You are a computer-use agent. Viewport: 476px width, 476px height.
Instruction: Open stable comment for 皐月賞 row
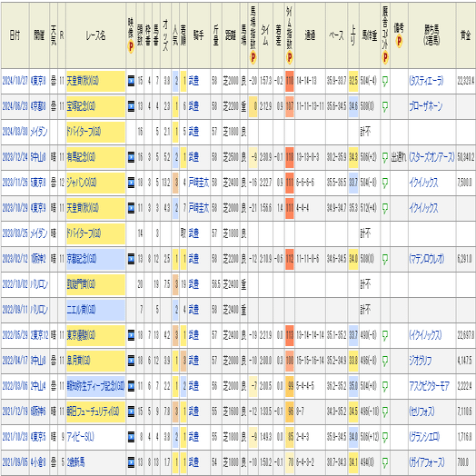[x=385, y=362]
